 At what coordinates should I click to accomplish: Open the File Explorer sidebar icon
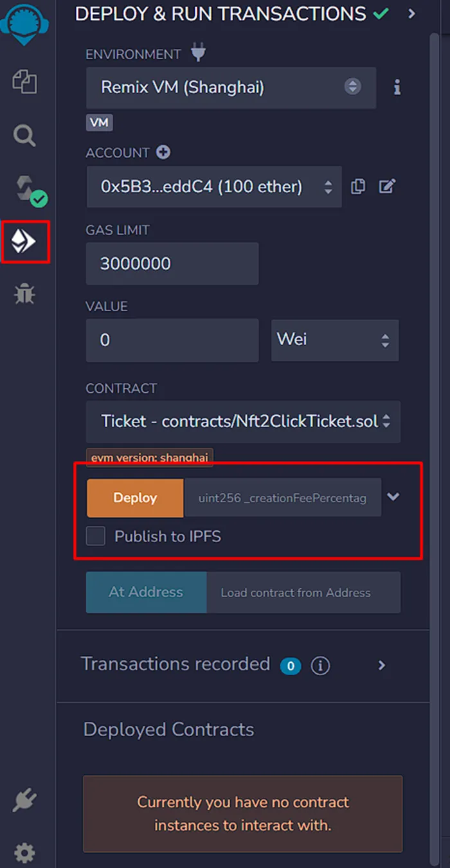click(25, 82)
